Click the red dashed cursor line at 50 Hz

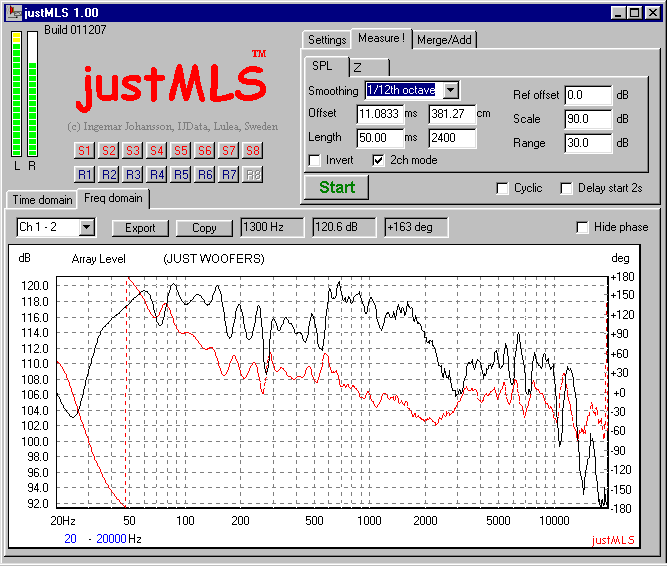click(x=126, y=391)
